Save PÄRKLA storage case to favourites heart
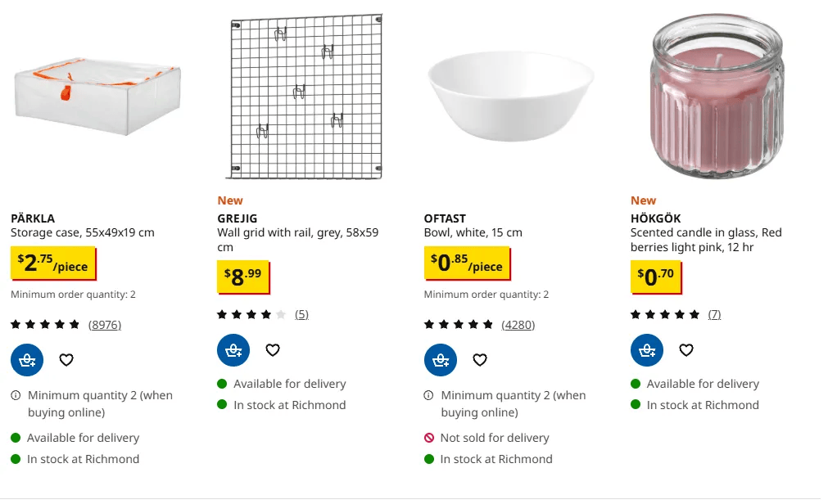 click(x=66, y=360)
